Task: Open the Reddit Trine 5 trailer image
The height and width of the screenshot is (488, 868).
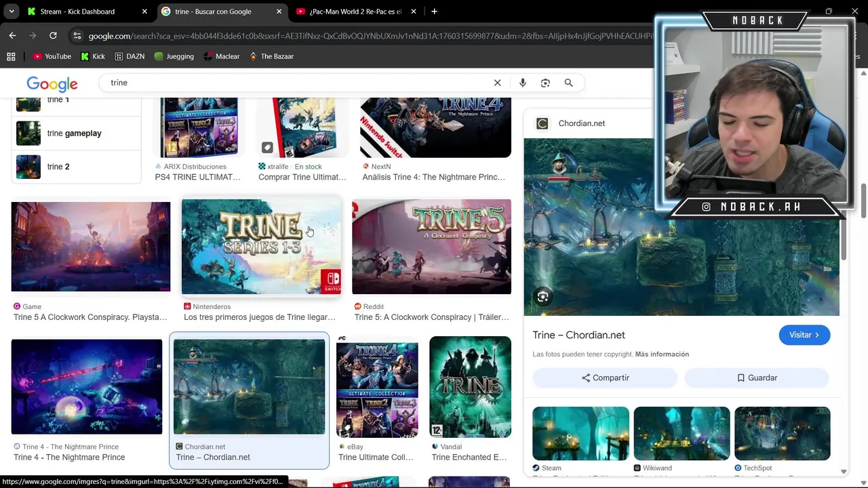Action: point(431,247)
